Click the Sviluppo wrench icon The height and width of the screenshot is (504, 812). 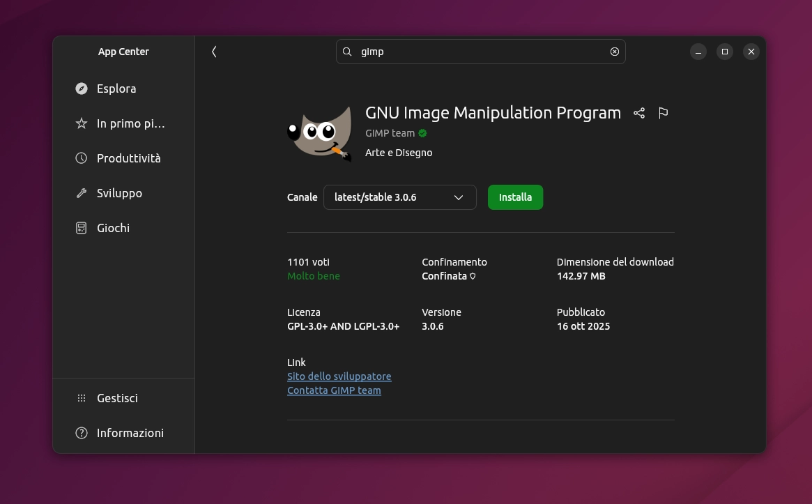pos(82,193)
